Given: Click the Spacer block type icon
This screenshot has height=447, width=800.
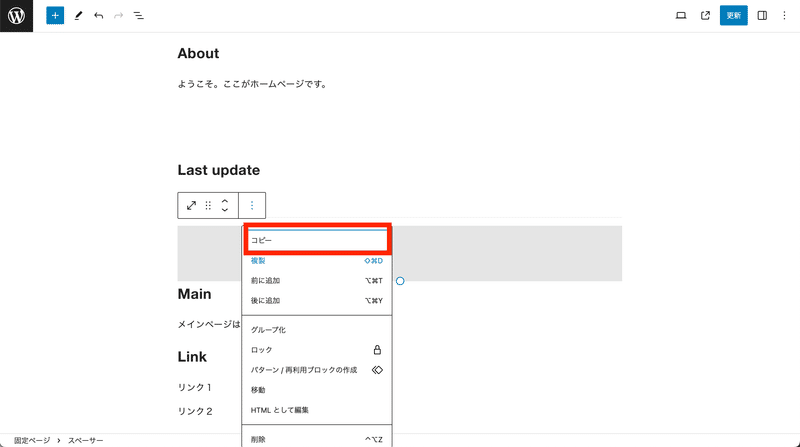Looking at the screenshot, I should click(x=191, y=206).
